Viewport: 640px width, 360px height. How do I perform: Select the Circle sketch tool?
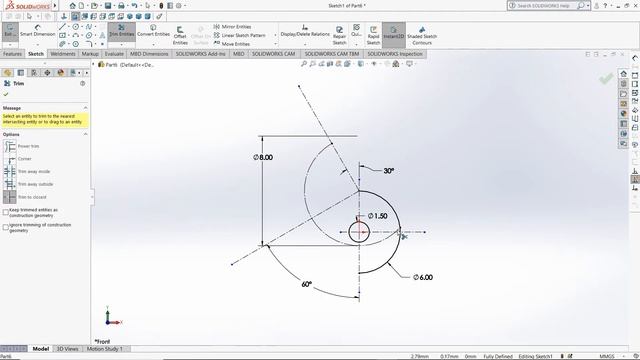[76, 27]
